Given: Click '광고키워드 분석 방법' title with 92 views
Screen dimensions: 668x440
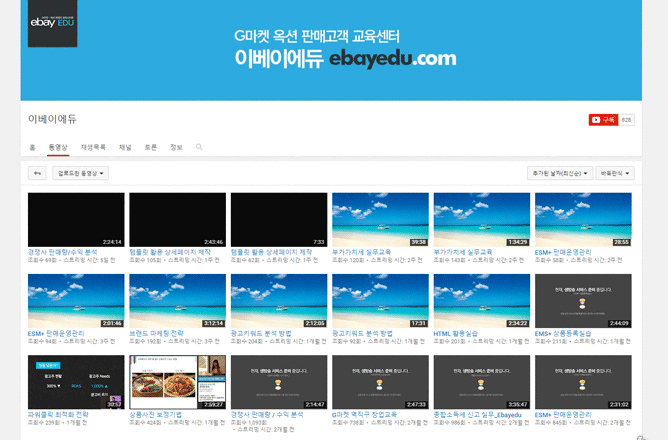Looking at the screenshot, I should (x=363, y=333).
